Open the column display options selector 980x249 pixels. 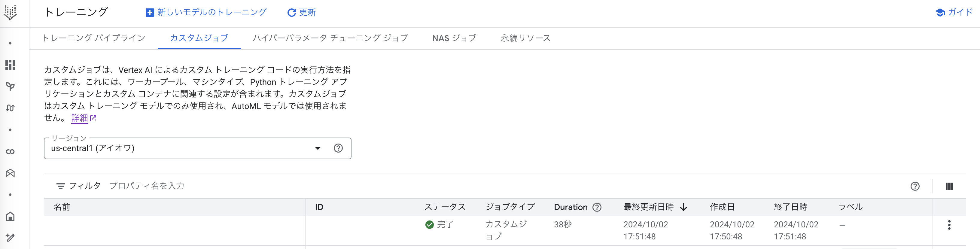[949, 186]
